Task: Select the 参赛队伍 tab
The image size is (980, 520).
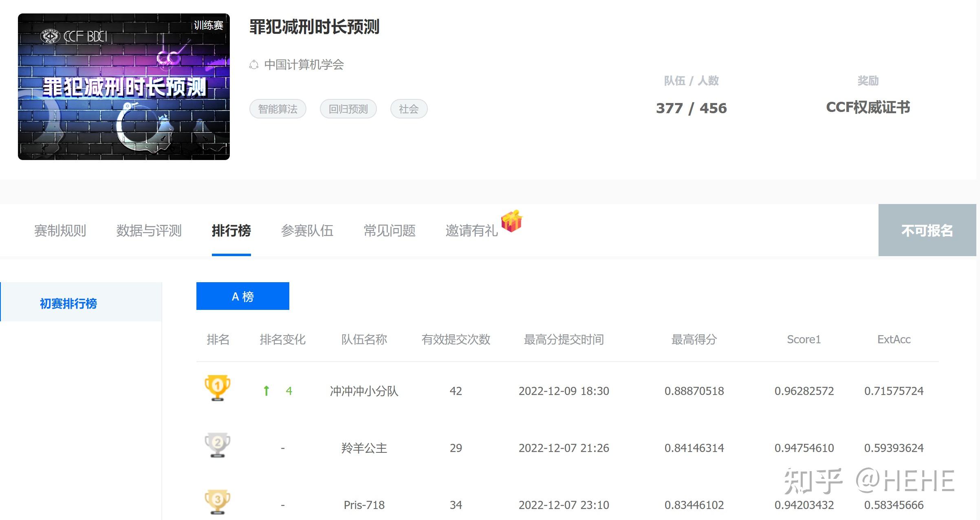Action: [308, 230]
